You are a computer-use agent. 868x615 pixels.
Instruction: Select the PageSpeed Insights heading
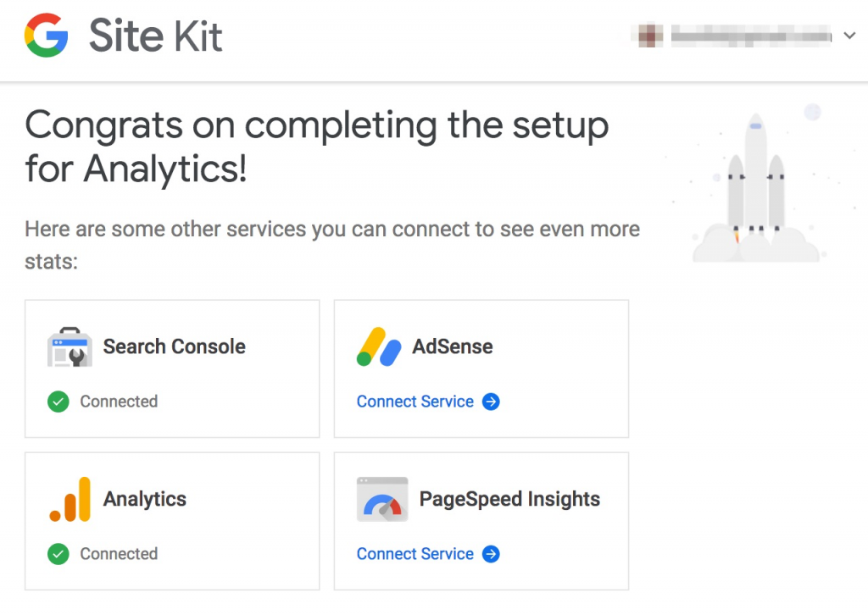tap(509, 499)
